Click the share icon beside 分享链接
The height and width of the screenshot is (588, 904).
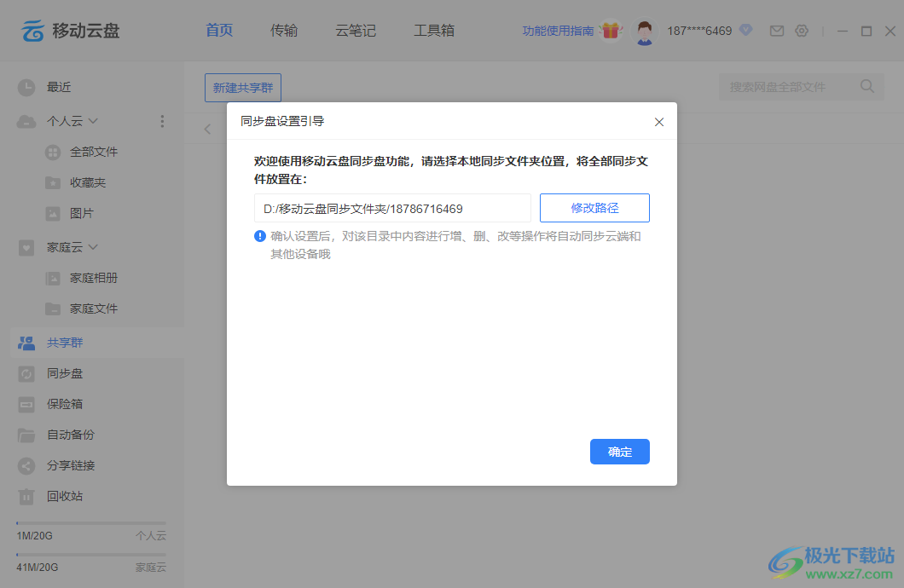click(x=26, y=465)
